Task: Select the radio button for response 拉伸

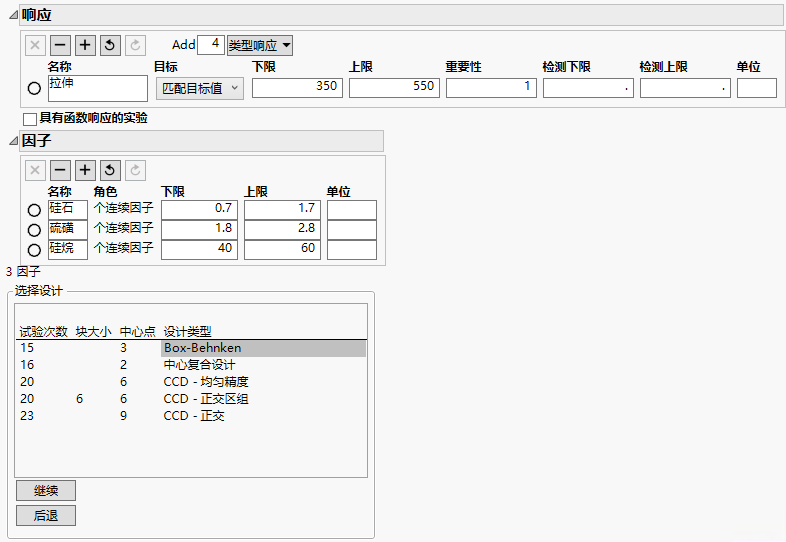Action: pos(34,88)
